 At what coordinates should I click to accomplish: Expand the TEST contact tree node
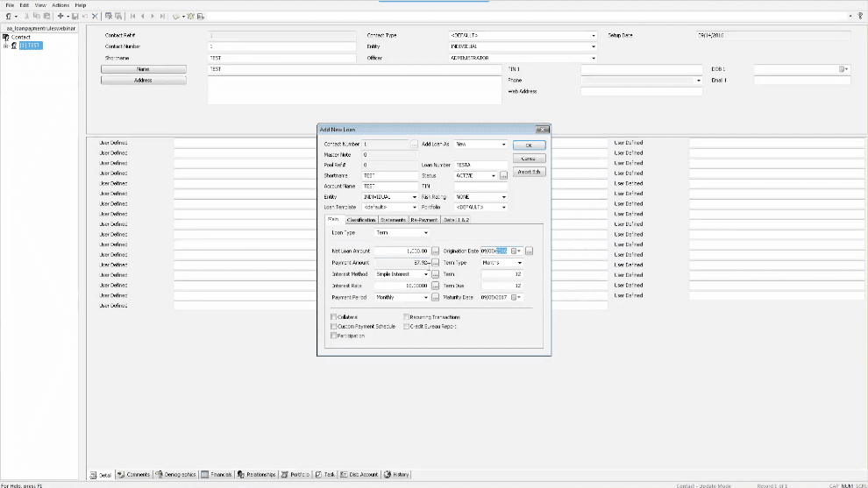(5, 46)
